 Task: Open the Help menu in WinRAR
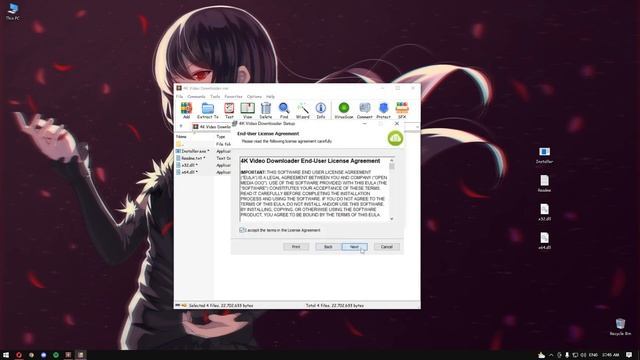click(270, 97)
